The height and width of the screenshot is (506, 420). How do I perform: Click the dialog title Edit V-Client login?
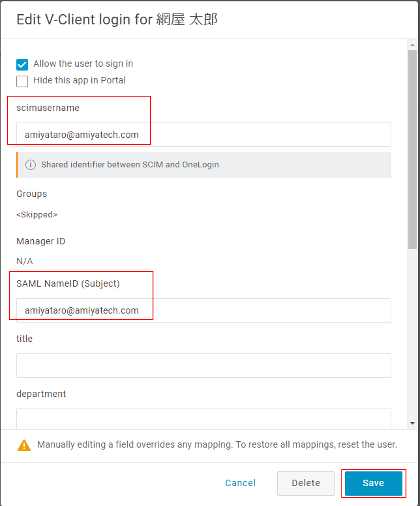[x=117, y=19]
